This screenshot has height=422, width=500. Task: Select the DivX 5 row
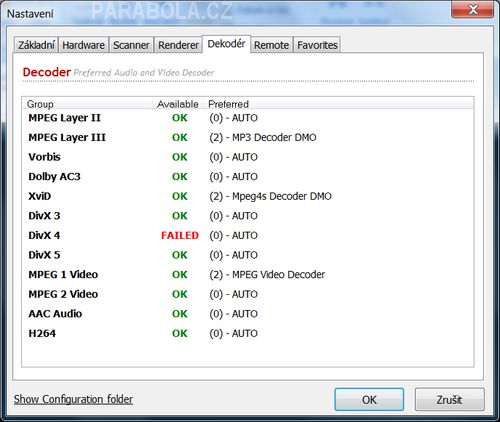coord(248,255)
